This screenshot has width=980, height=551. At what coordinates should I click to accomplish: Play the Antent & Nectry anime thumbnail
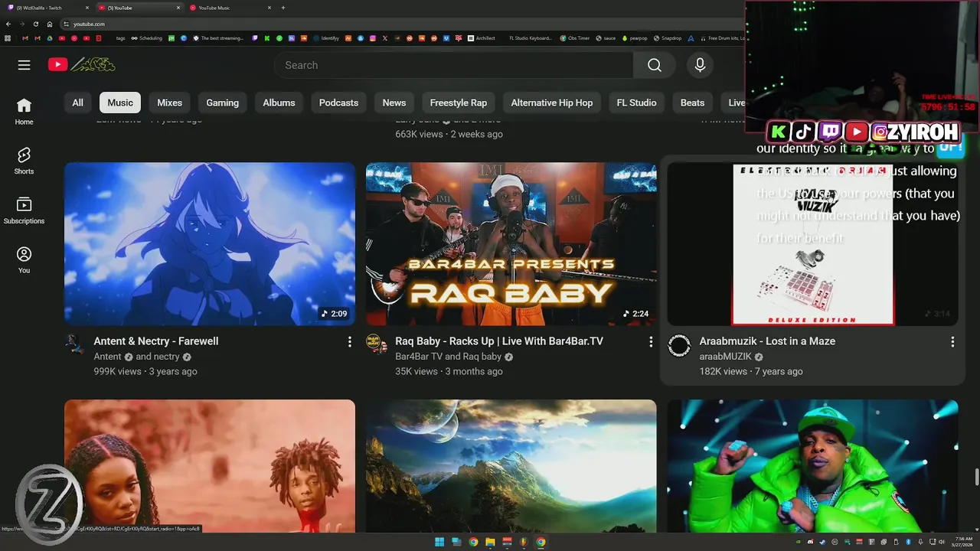[x=210, y=243]
